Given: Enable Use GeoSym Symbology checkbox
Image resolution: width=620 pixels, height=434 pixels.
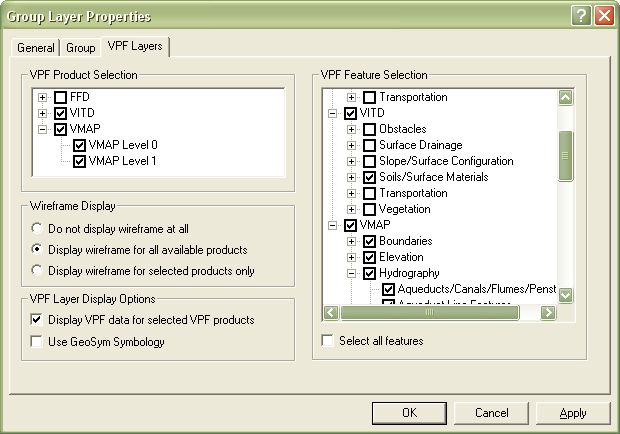Looking at the screenshot, I should tap(36, 342).
